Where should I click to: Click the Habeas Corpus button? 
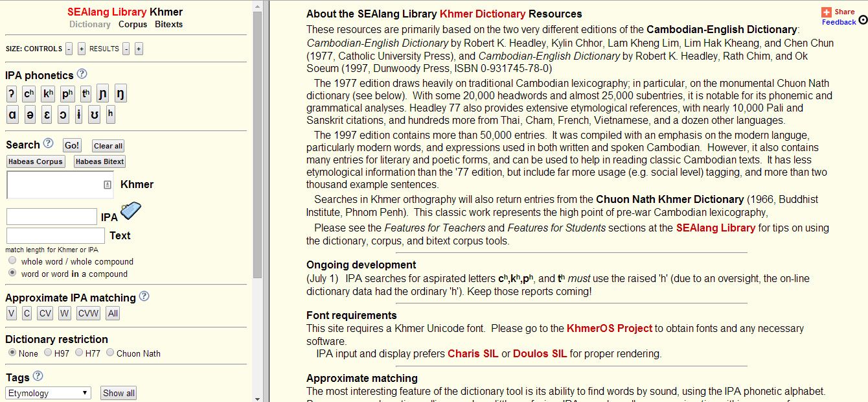coord(36,161)
